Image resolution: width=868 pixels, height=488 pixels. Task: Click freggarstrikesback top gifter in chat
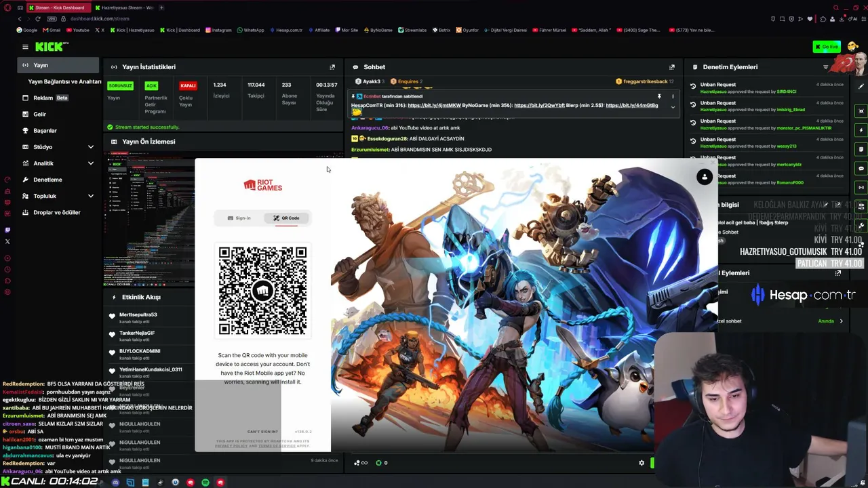pyautogui.click(x=644, y=81)
